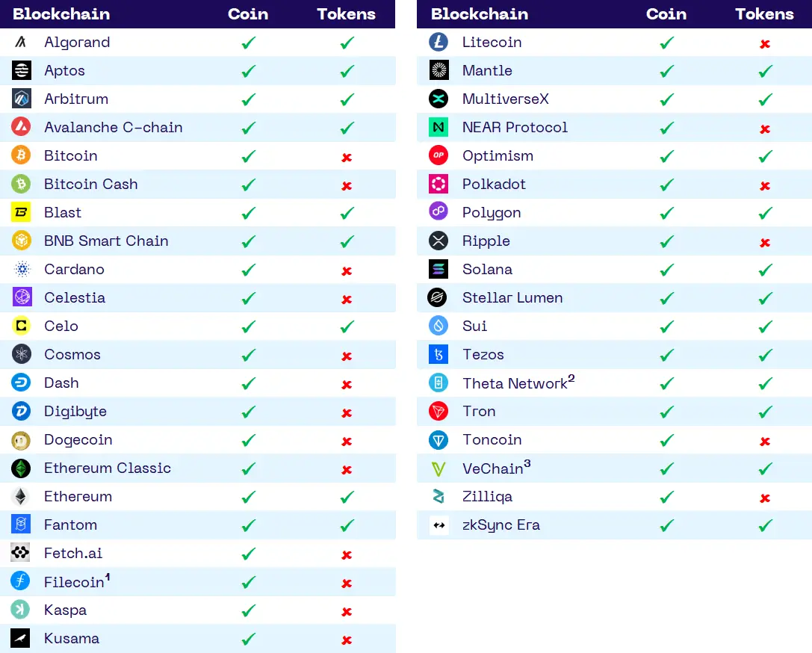Image resolution: width=812 pixels, height=653 pixels.
Task: Click the Cardano dotted logo icon
Action: point(22,269)
